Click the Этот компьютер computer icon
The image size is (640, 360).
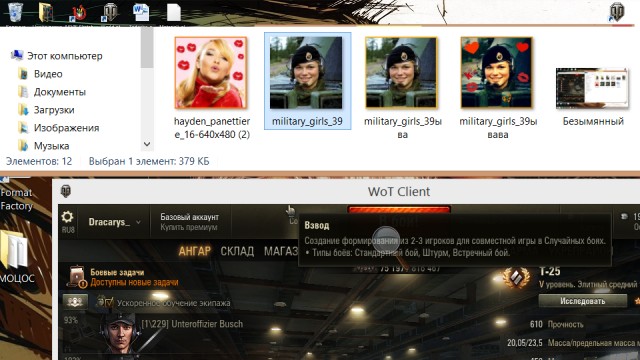(x=17, y=55)
